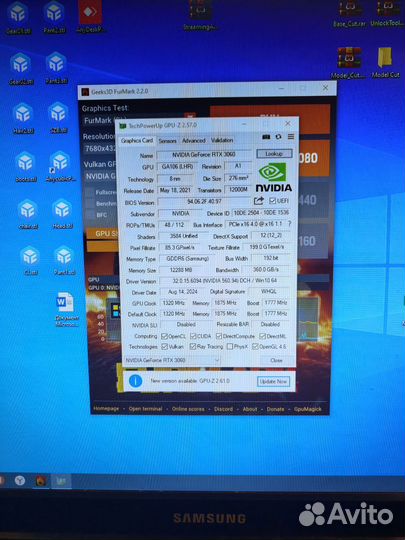The image size is (405, 540).
Task: Open the AnyDesk desktop shortcut
Action: pos(90,17)
